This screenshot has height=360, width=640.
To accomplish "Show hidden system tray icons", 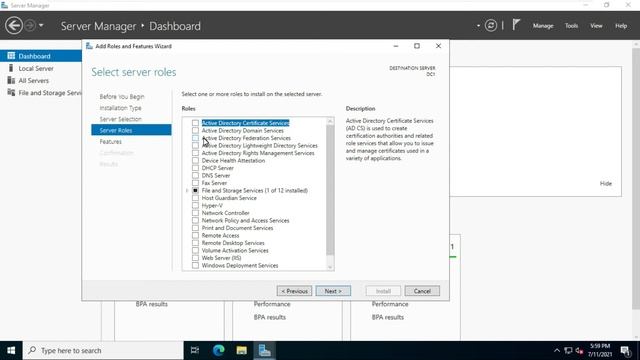I will (x=557, y=351).
